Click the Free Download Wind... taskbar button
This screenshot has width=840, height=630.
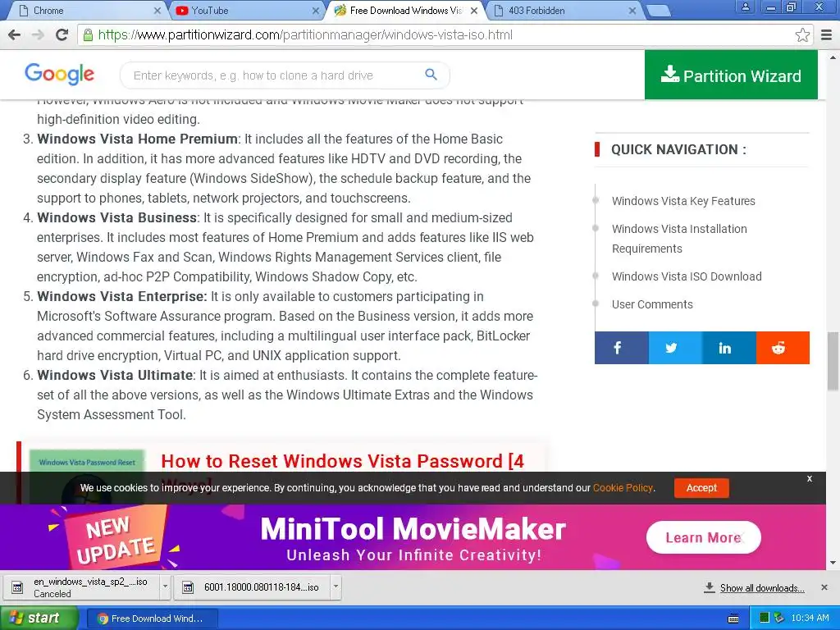152,619
